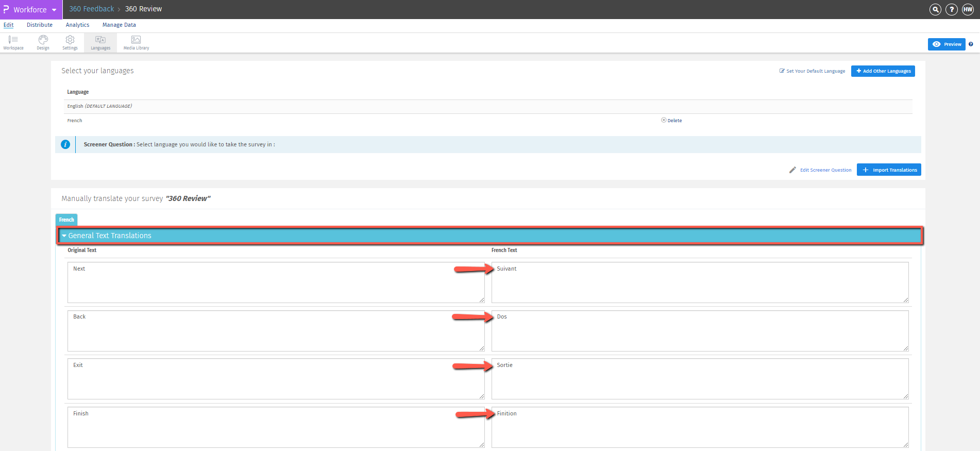
Task: Click the original text field containing Next
Action: [x=276, y=282]
